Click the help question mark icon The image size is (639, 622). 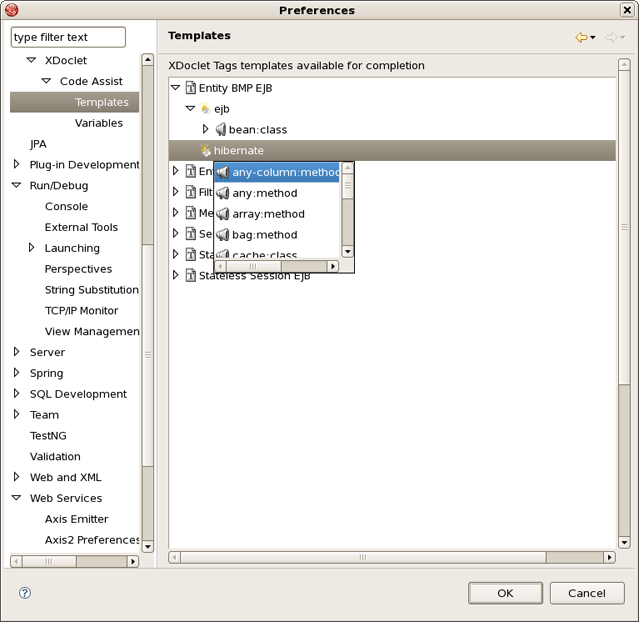click(25, 593)
